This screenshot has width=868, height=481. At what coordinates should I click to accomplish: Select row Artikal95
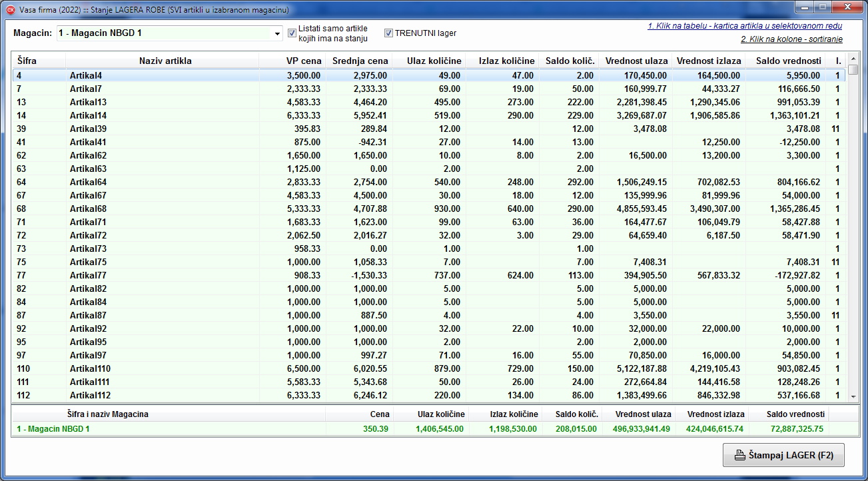(x=429, y=342)
